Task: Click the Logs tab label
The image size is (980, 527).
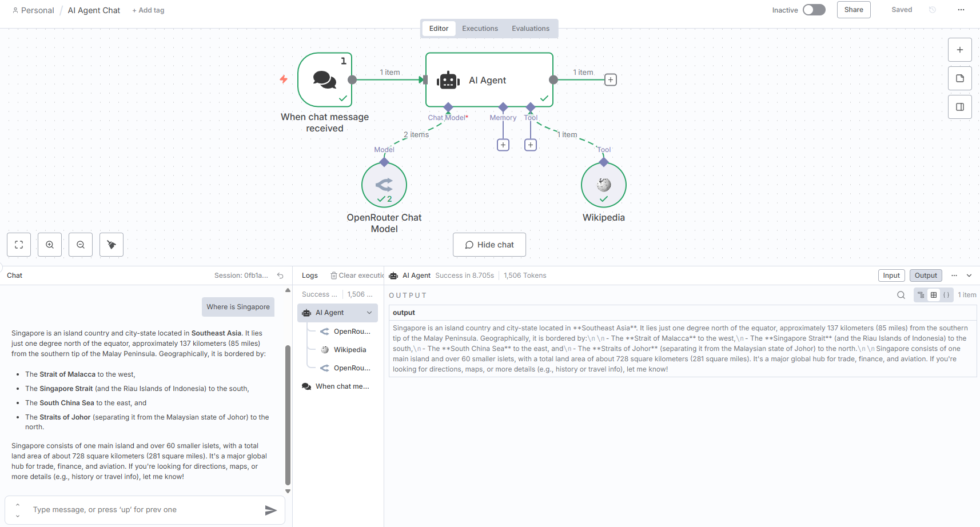Action: (310, 276)
